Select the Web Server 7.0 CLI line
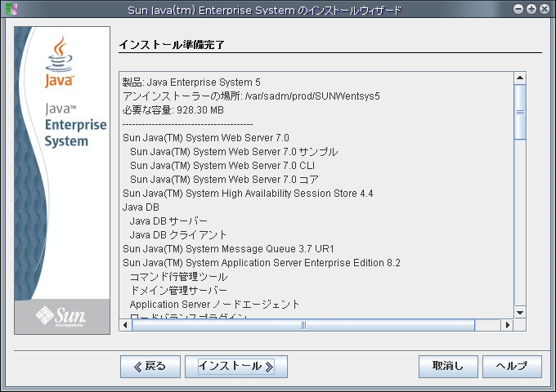 pos(222,165)
